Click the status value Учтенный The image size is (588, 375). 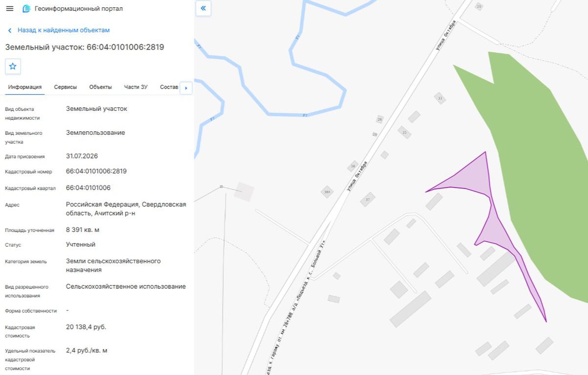click(x=81, y=245)
